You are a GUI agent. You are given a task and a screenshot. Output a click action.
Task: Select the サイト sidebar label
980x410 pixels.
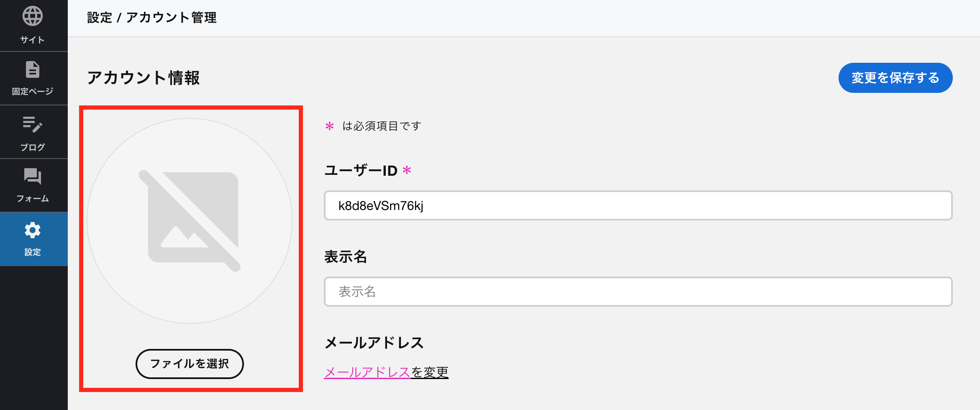coord(33,40)
